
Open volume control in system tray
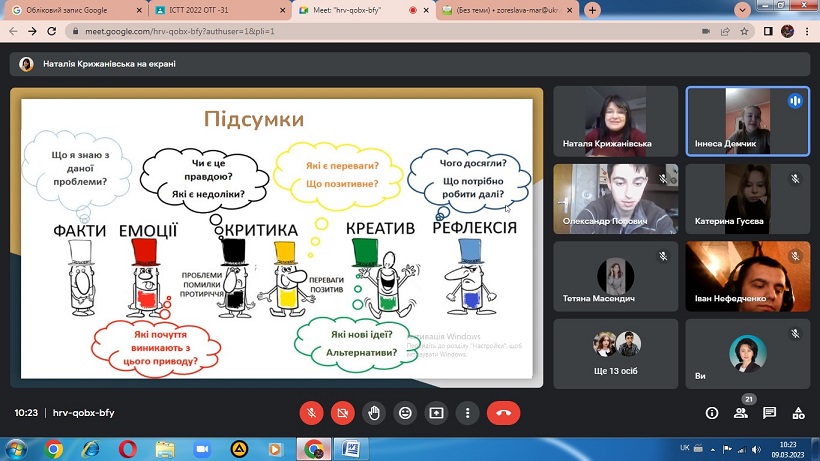756,449
